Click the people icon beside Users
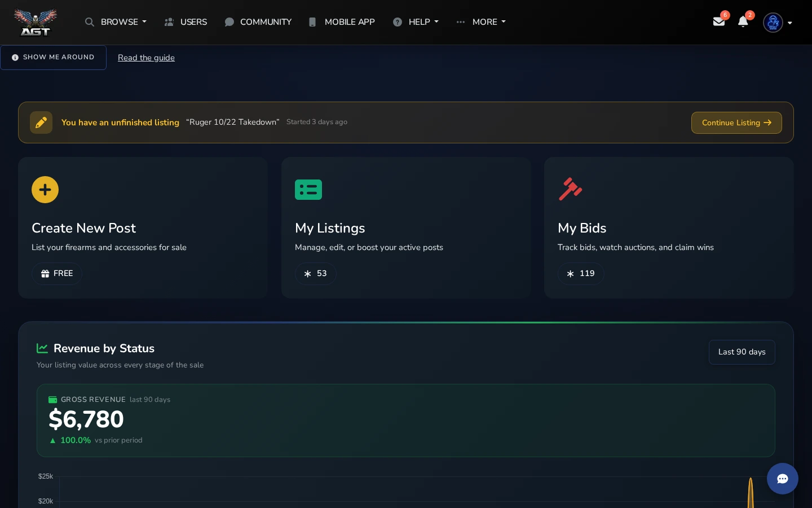812x508 pixels. [169, 22]
